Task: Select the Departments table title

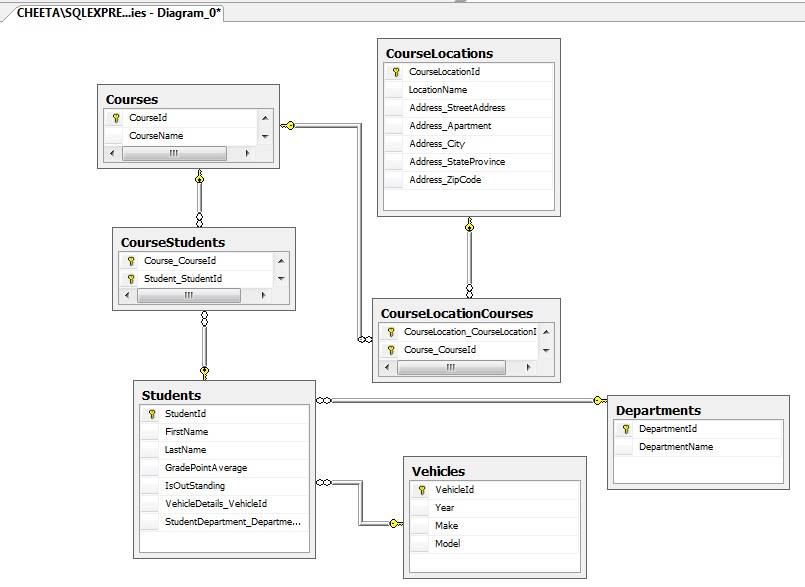Action: pyautogui.click(x=658, y=410)
